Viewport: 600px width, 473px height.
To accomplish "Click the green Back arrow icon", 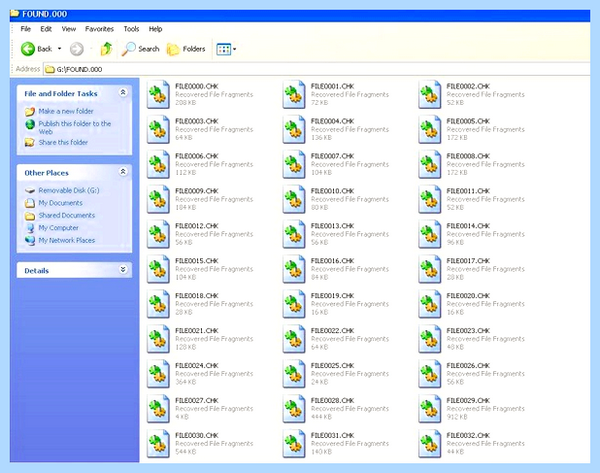I will click(x=28, y=49).
